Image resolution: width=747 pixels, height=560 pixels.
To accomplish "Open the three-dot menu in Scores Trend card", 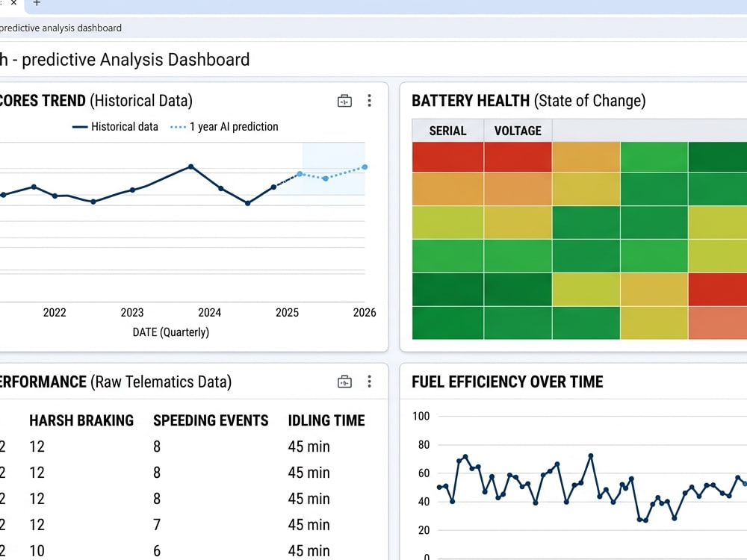I will point(369,101).
